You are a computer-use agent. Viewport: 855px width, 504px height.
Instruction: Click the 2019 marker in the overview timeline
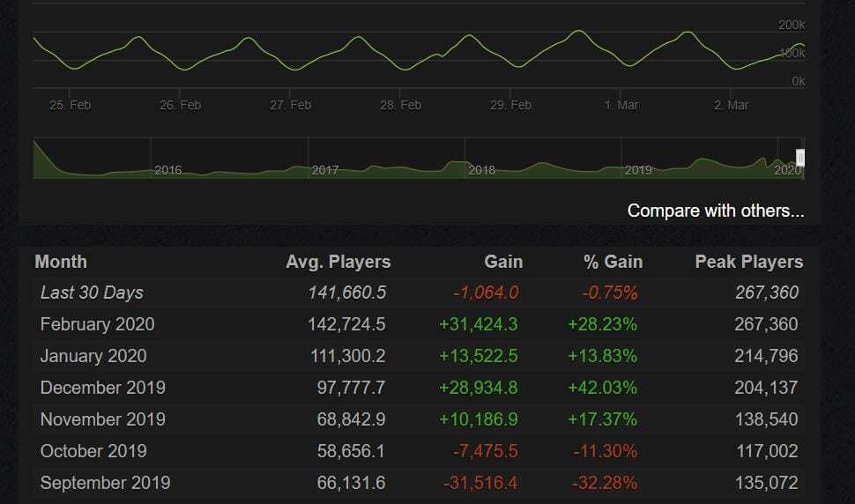point(637,170)
